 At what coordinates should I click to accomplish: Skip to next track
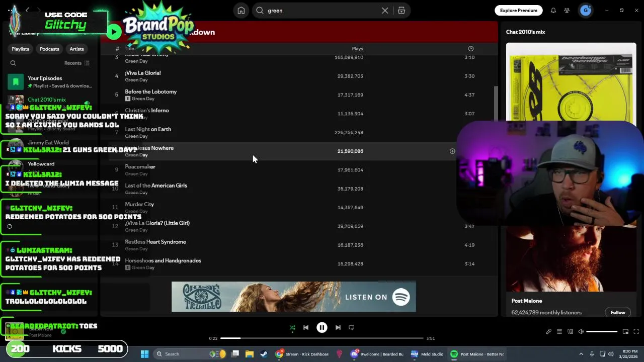coord(338,328)
